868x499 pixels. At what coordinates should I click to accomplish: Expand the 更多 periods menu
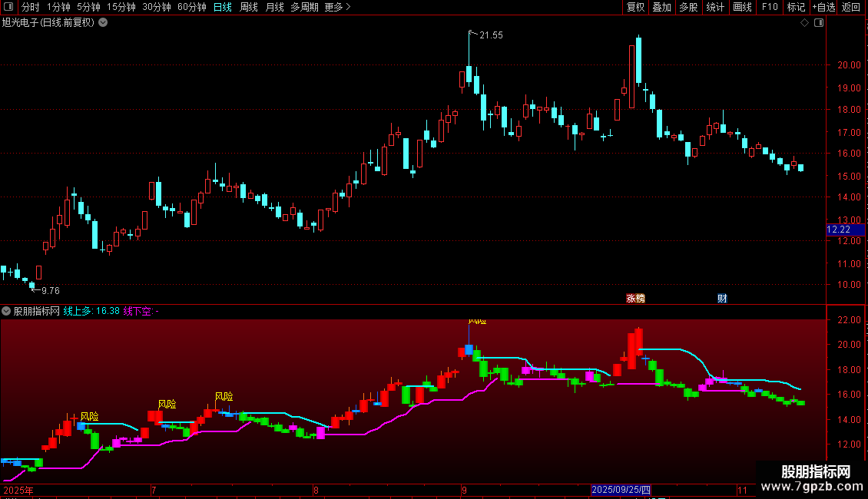[x=337, y=7]
